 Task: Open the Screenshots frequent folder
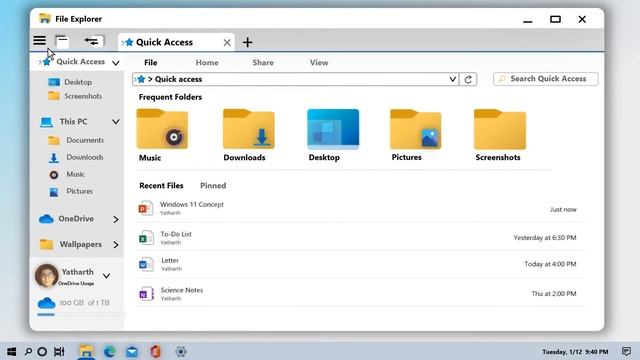click(x=500, y=136)
